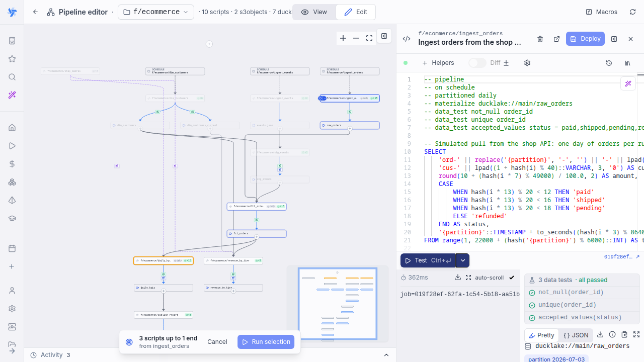Screen dimensions: 644x362
Task: Select the f/ecommerce/publish_report node
Action: [164, 315]
